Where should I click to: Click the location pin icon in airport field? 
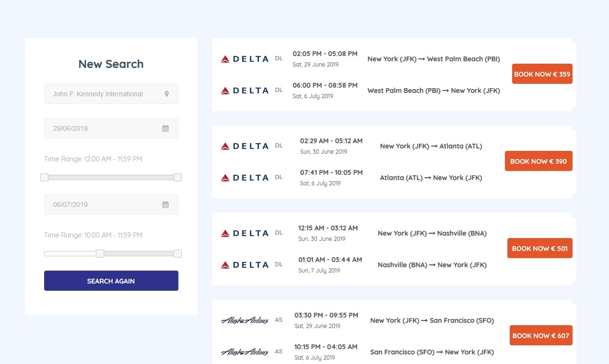pos(166,94)
